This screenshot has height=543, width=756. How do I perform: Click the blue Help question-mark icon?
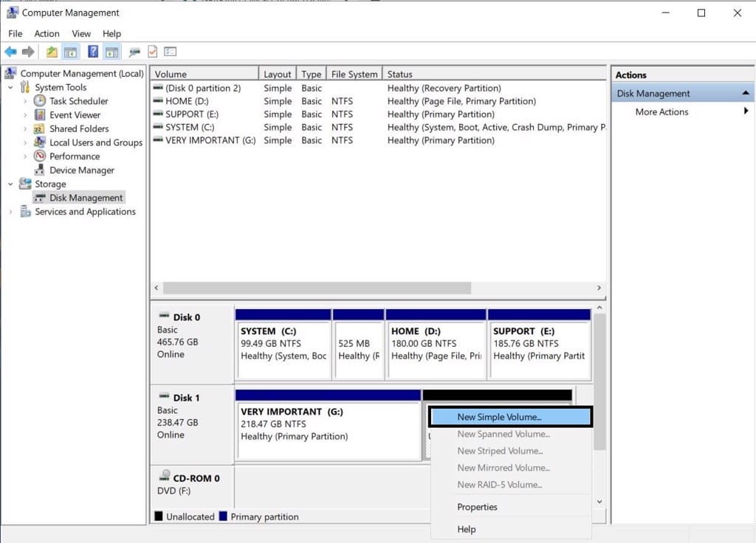[x=93, y=52]
